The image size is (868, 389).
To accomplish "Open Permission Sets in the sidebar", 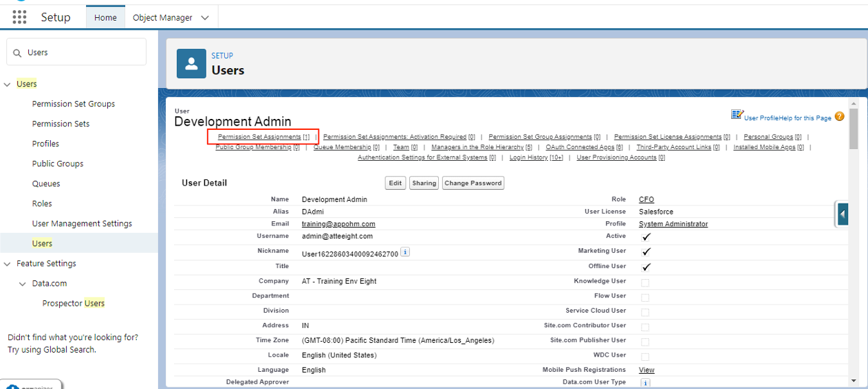I will click(x=61, y=124).
